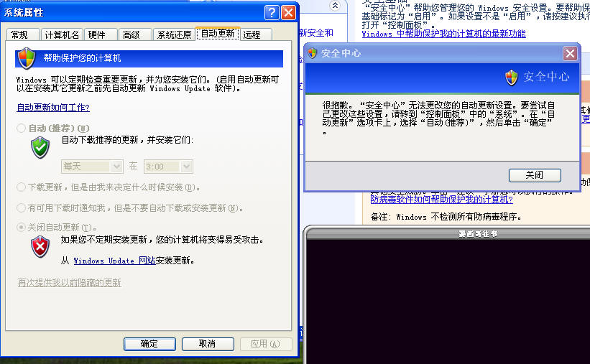Open the Windows Update 网站 link
Image resolution: width=590 pixels, height=364 pixels.
pos(114,261)
